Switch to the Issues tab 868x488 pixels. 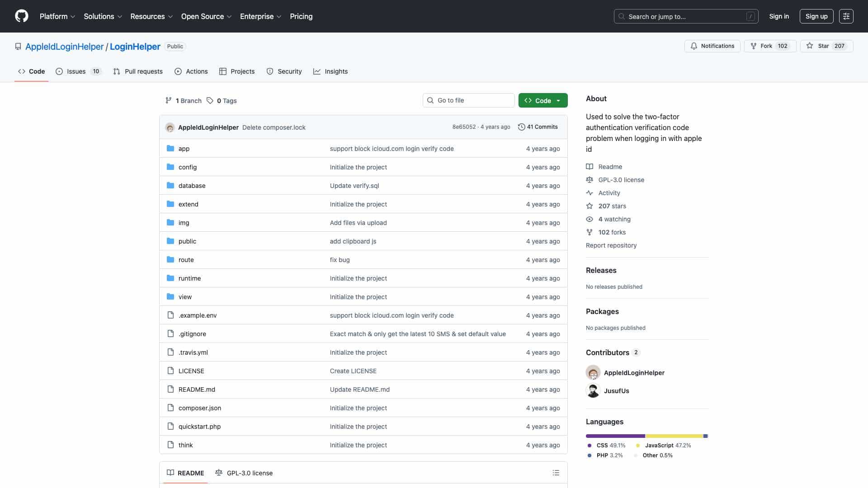pos(79,71)
